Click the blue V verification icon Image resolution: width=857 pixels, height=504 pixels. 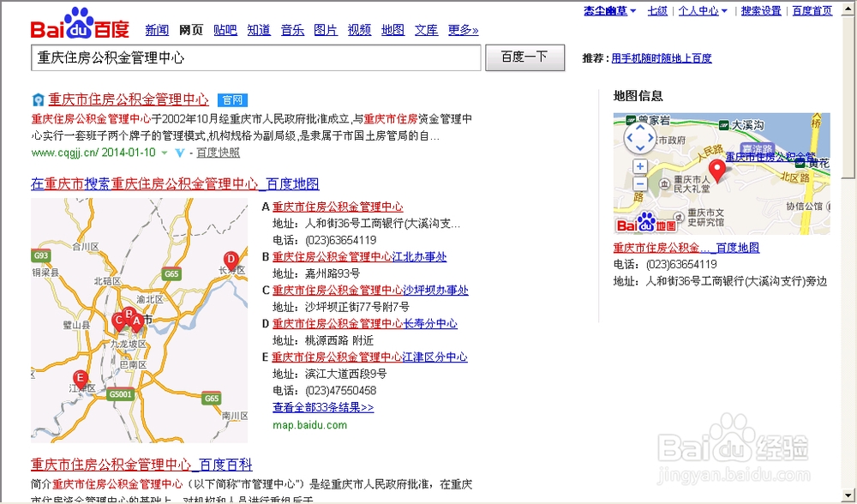180,153
